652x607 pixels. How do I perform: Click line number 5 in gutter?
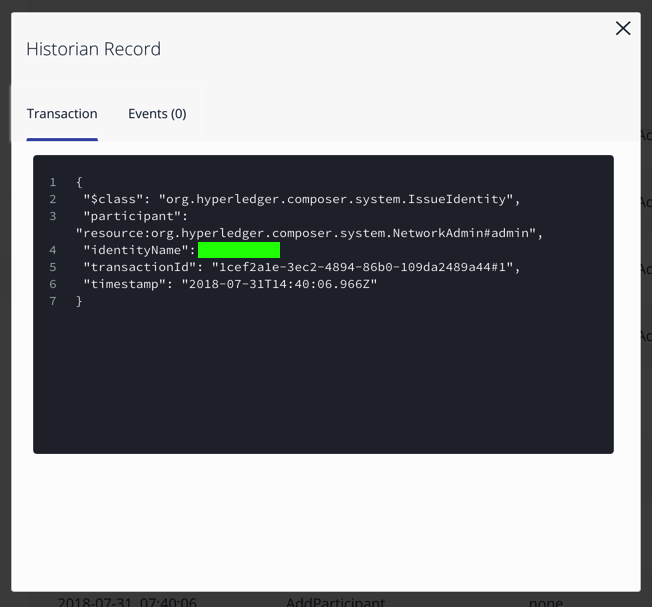52,267
